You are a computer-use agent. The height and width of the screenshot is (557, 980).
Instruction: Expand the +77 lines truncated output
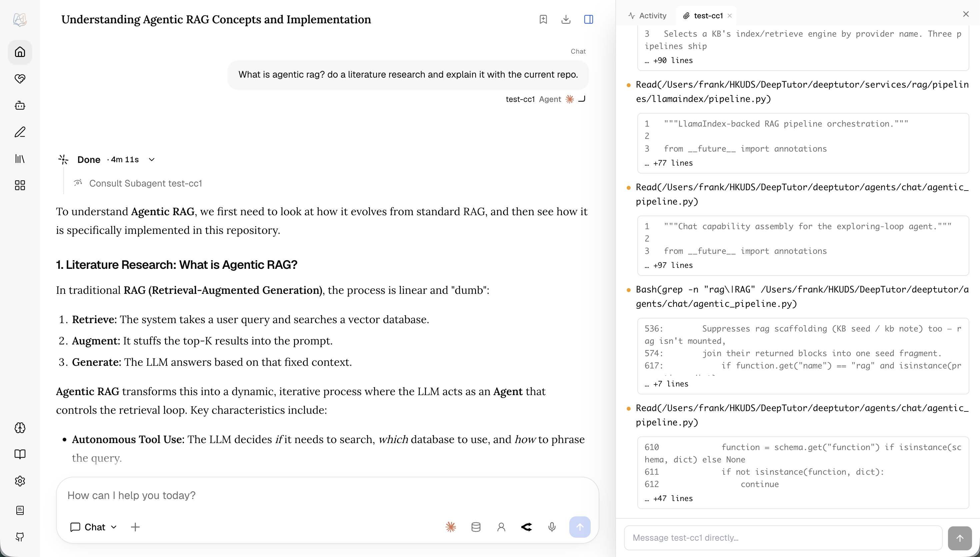pos(669,163)
